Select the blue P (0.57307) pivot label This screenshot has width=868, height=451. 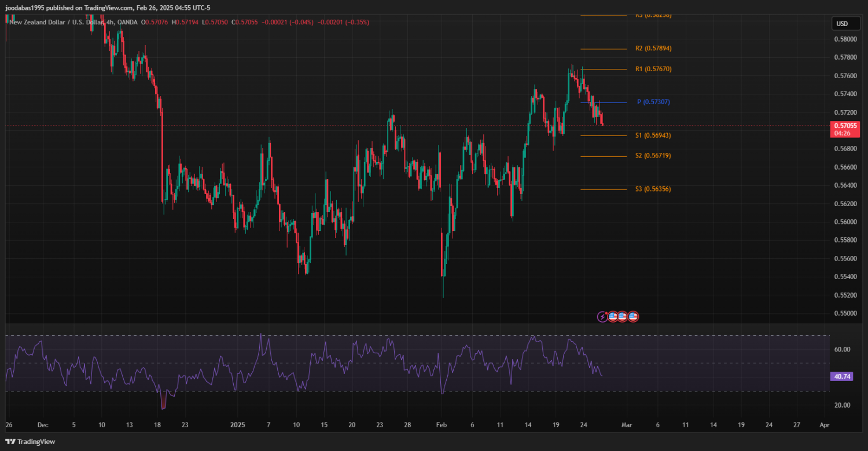pyautogui.click(x=653, y=102)
